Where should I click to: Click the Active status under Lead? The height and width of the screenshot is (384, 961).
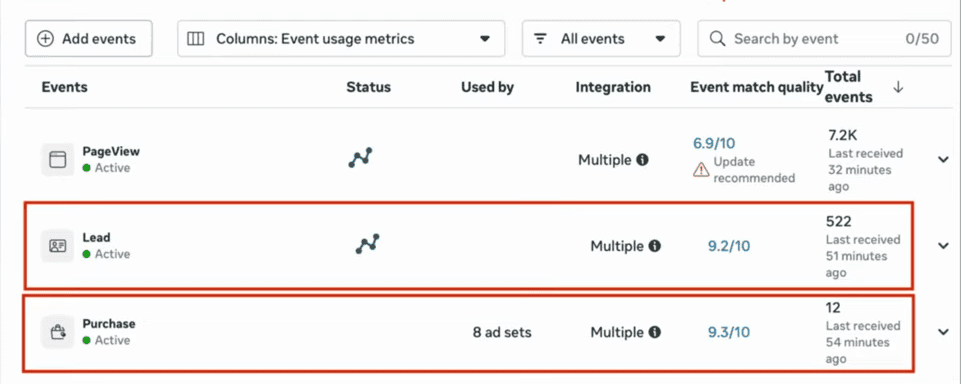pos(106,254)
